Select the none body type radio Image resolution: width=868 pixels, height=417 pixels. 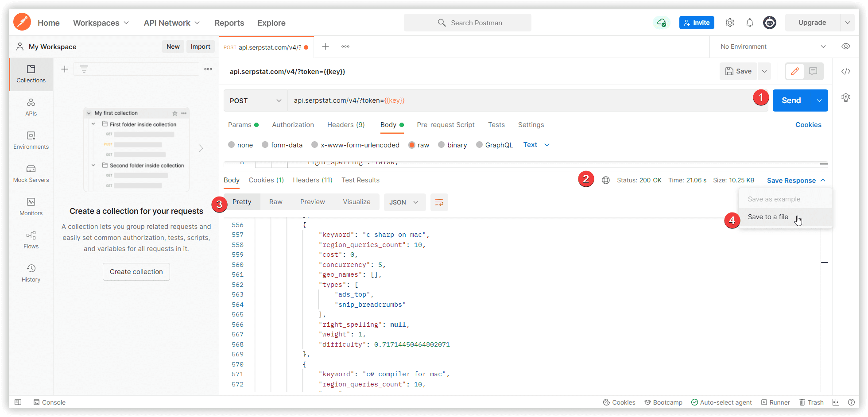231,145
